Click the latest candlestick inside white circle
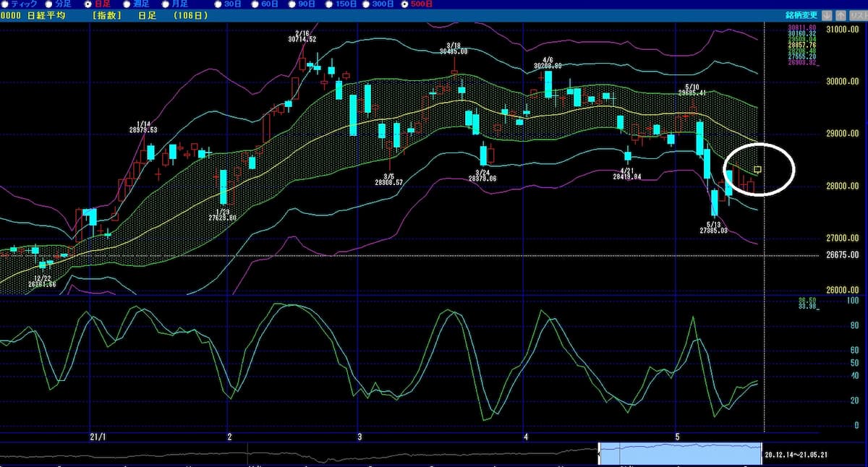This screenshot has height=467, width=868. click(x=757, y=169)
